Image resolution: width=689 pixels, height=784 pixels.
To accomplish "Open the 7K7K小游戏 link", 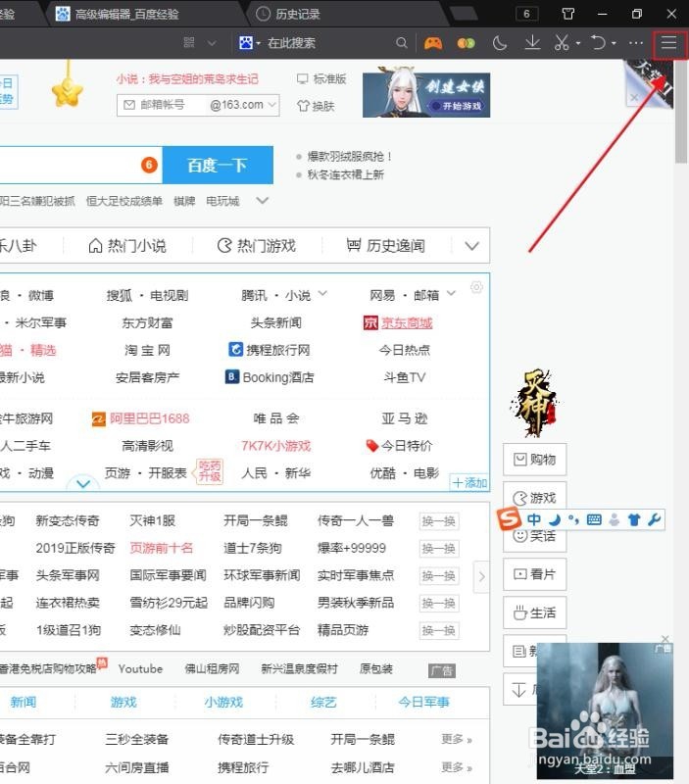I will pyautogui.click(x=276, y=446).
